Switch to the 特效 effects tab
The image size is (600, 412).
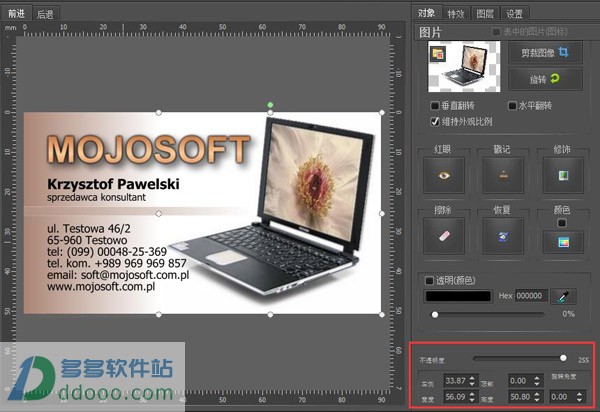click(456, 14)
